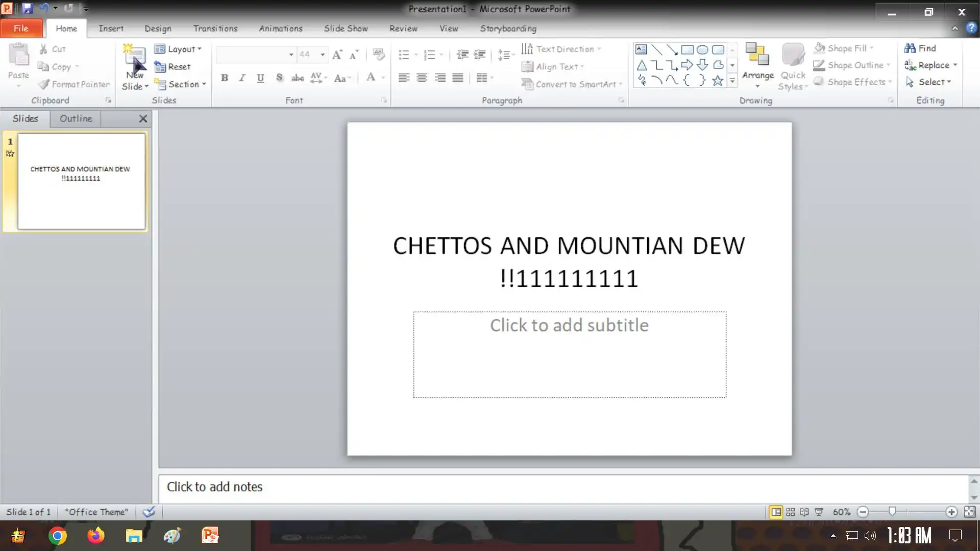Image resolution: width=980 pixels, height=551 pixels.
Task: Open PowerPoint from the taskbar
Action: click(x=210, y=536)
